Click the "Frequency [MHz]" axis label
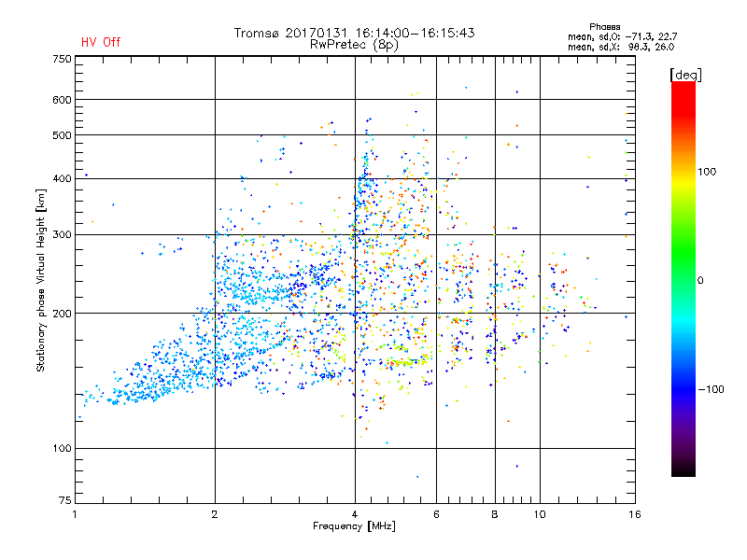 (x=354, y=526)
